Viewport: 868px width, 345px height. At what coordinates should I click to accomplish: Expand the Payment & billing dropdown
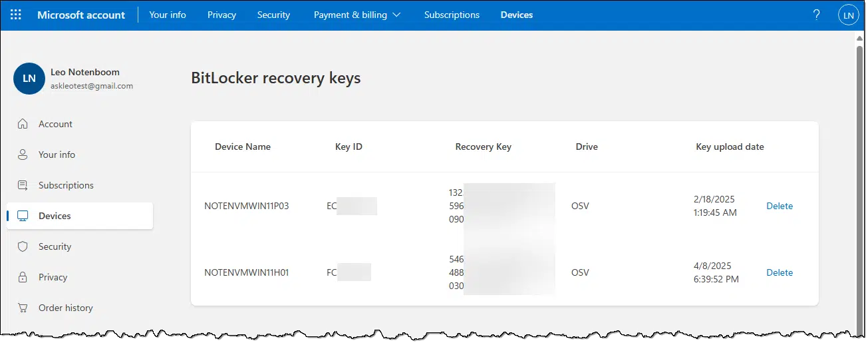point(357,15)
